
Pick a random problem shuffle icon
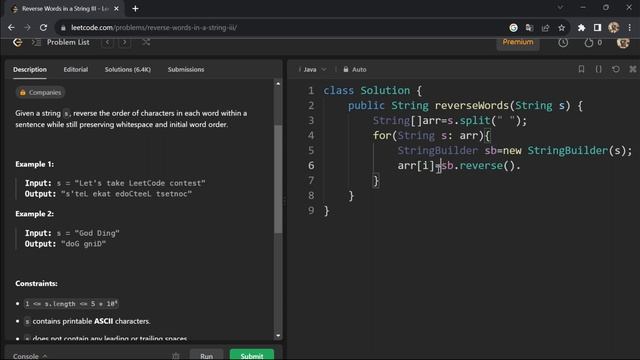[146, 42]
